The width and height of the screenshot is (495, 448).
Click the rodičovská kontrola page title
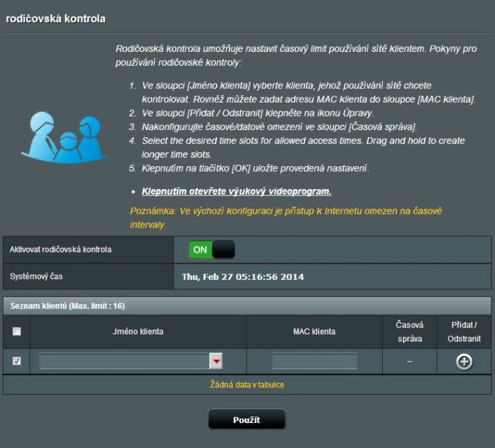56,19
